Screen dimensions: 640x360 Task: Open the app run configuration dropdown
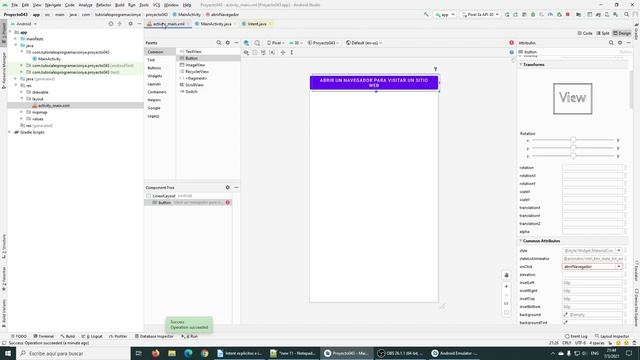point(445,14)
